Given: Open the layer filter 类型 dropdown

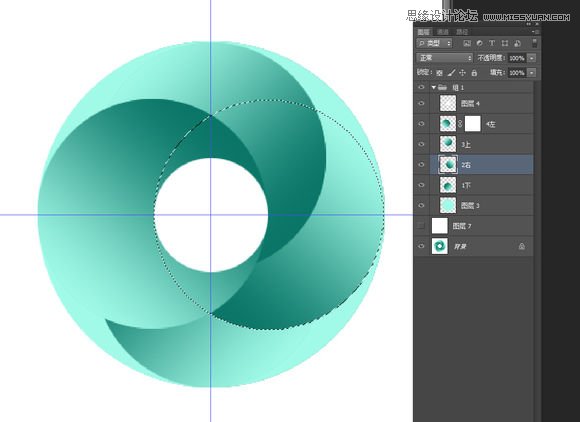Looking at the screenshot, I should [434, 43].
